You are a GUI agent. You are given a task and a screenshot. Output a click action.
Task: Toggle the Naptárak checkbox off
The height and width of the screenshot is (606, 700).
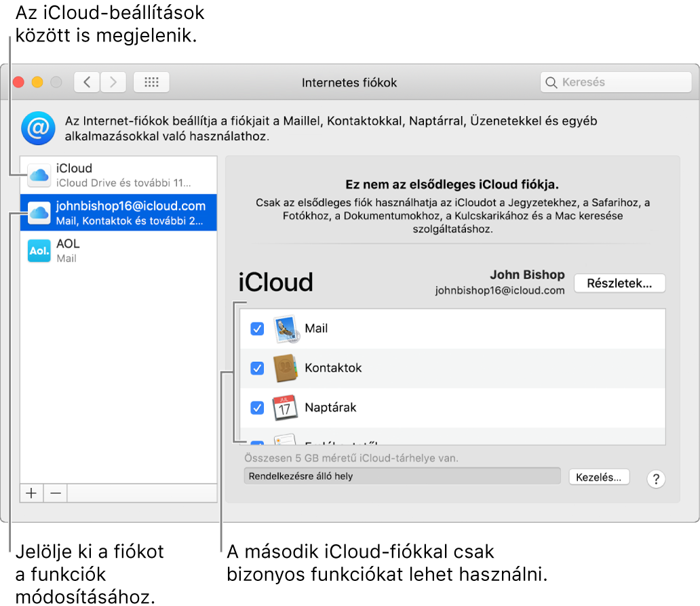256,407
